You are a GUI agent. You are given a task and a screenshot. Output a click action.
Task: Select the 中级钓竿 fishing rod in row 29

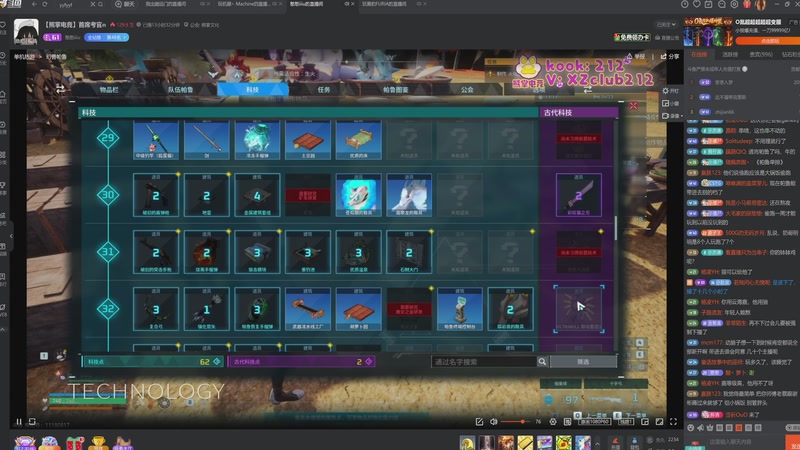pyautogui.click(x=156, y=139)
